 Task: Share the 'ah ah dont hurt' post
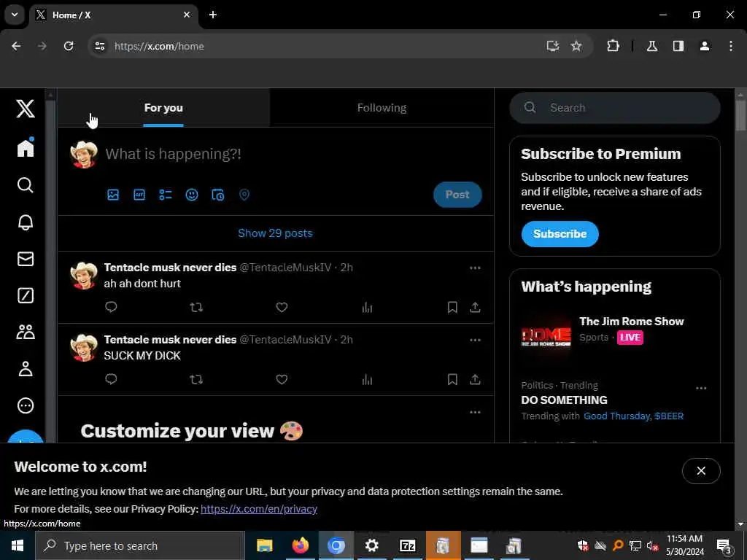click(475, 307)
